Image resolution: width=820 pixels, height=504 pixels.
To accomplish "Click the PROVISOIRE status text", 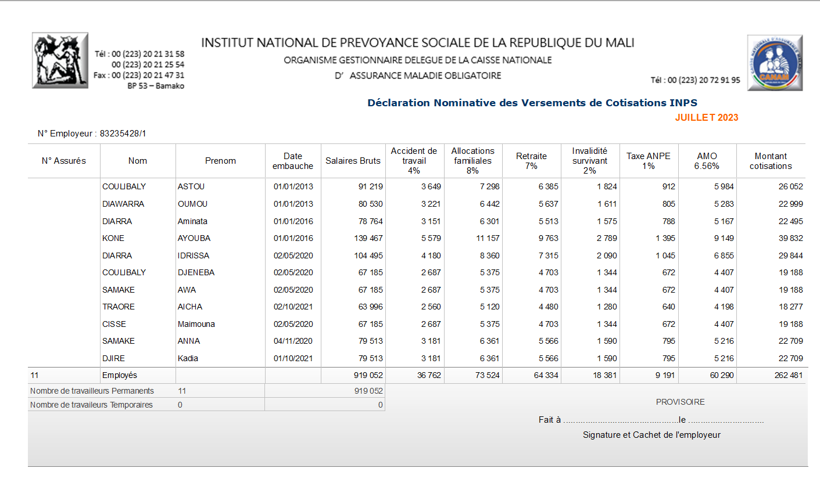I will click(x=680, y=402).
